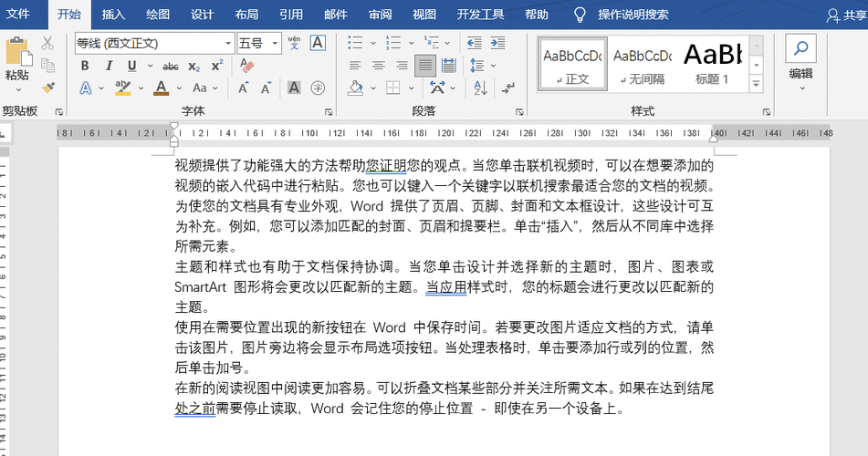The image size is (868, 456).
Task: Expand the 粘贴 paste options arrow
Action: [x=18, y=89]
